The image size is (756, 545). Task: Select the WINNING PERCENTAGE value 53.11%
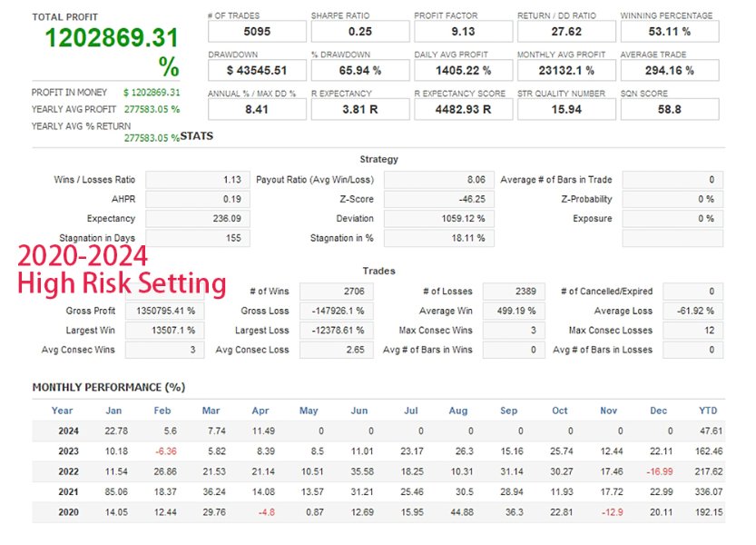coord(668,31)
